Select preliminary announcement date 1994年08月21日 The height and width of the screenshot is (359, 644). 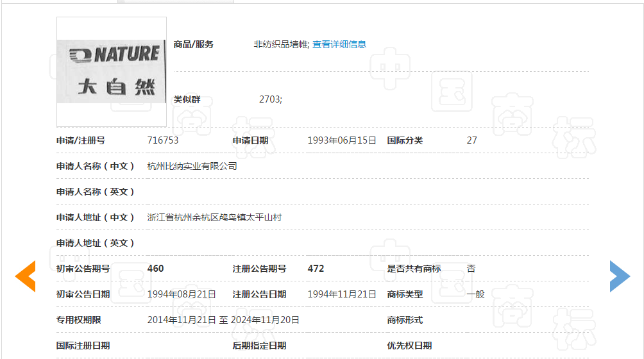[x=182, y=294]
